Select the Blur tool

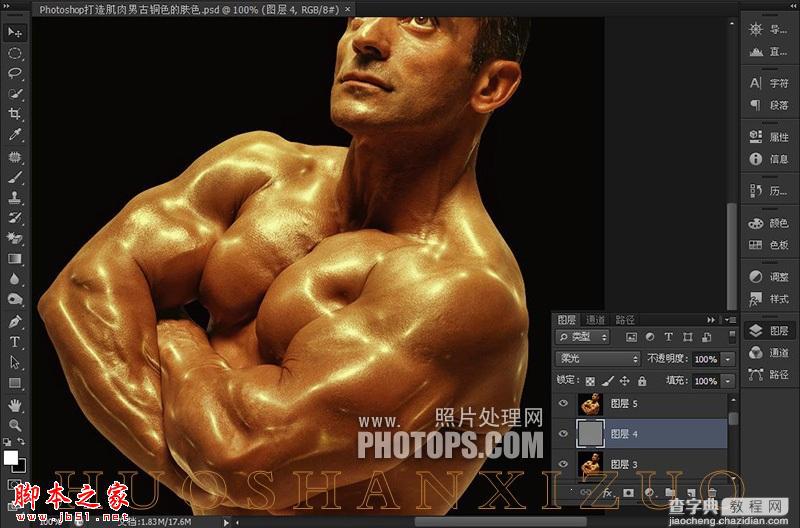coord(15,279)
